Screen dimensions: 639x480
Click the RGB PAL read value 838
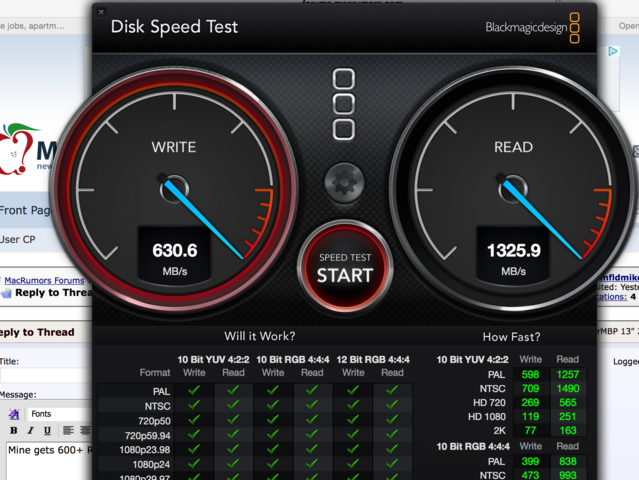click(x=568, y=461)
